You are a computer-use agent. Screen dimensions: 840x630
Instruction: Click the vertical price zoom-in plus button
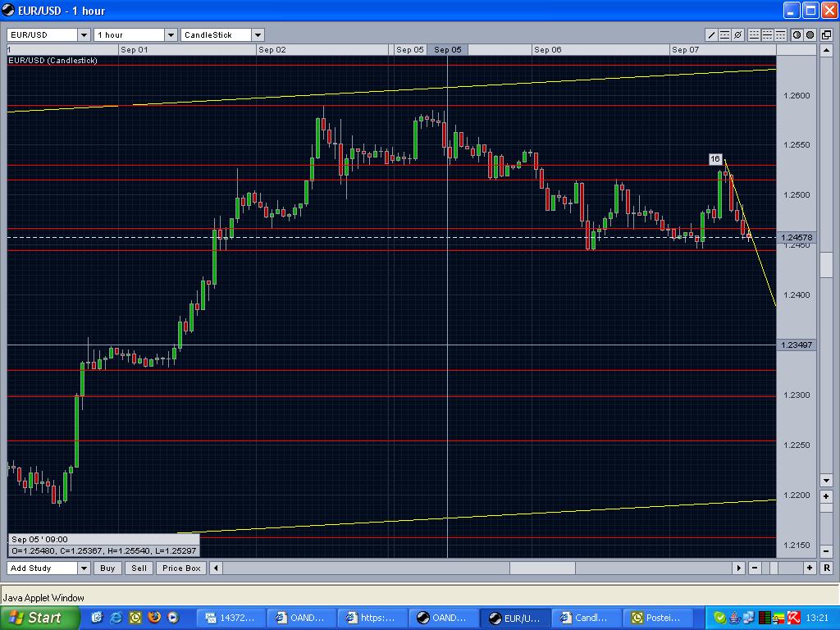826,496
